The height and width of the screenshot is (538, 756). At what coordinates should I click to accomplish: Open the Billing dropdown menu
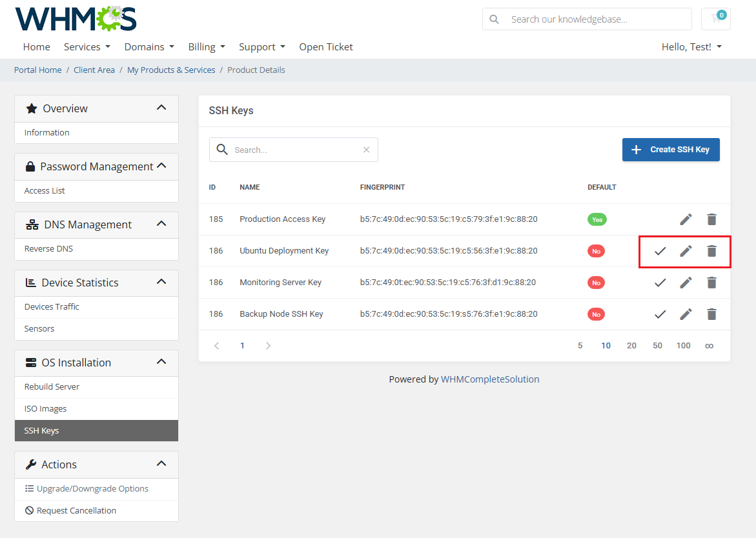click(x=207, y=46)
